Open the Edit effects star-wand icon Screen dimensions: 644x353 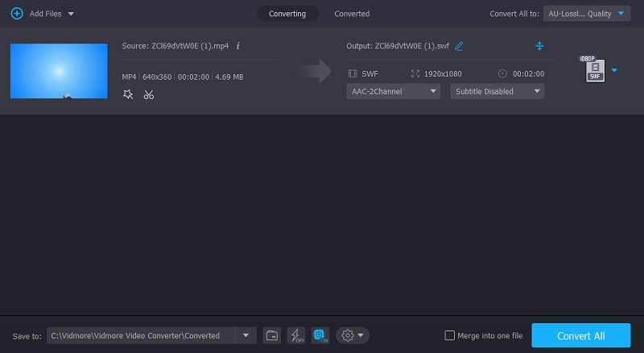point(128,94)
